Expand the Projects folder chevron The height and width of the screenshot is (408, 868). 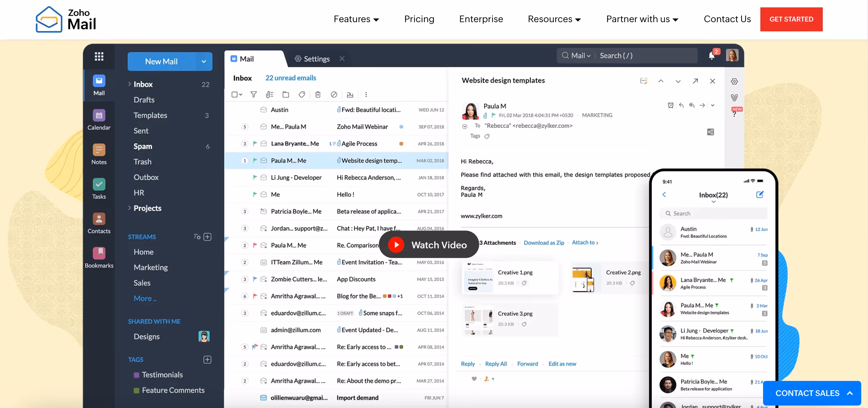(x=129, y=208)
